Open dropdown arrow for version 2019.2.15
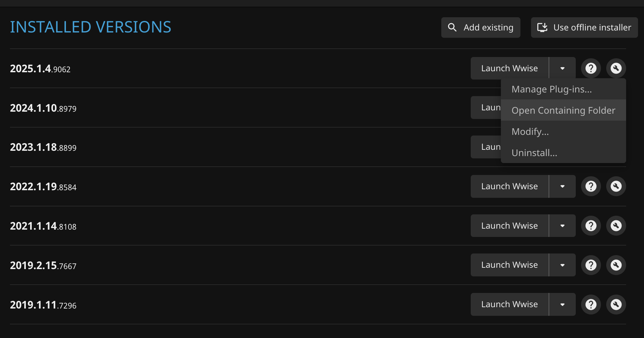The width and height of the screenshot is (644, 338). point(562,265)
